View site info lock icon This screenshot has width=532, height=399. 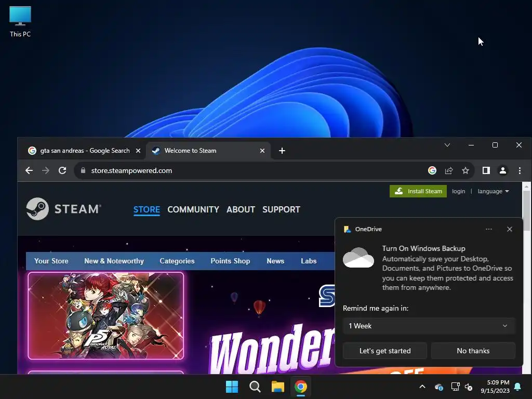(83, 170)
